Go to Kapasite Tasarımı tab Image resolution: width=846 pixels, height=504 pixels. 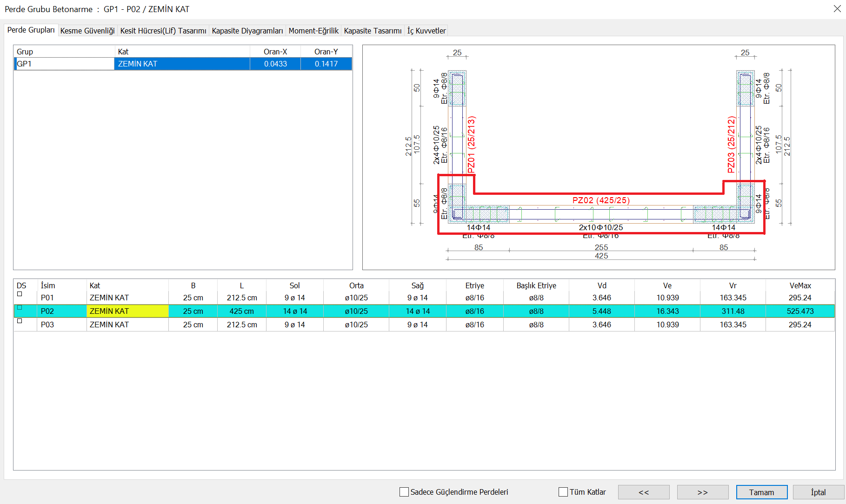coord(373,31)
